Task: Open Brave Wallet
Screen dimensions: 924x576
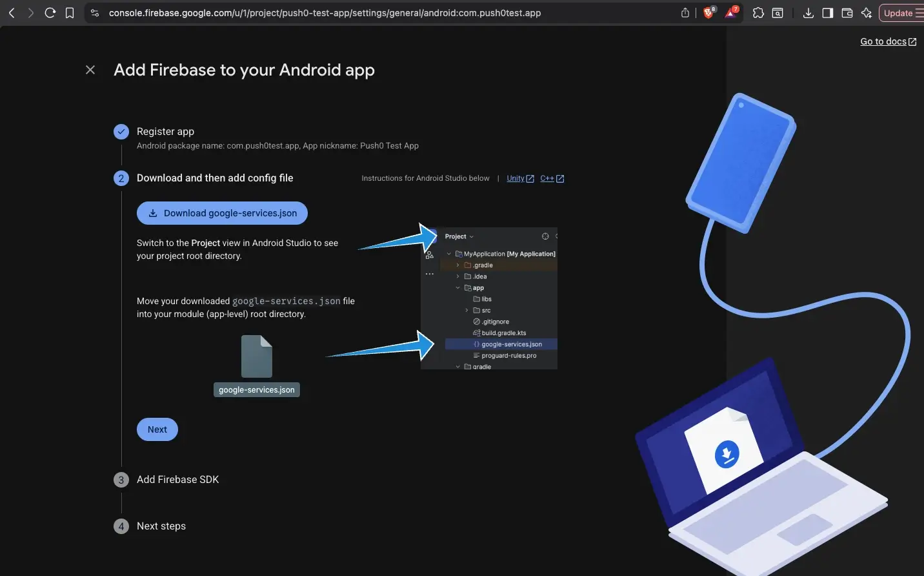Action: pos(847,12)
